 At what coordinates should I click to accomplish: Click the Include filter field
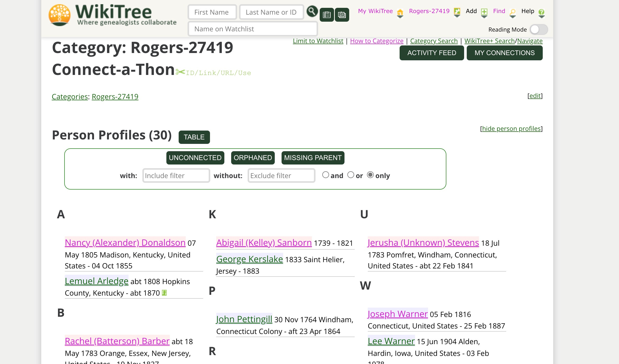click(176, 175)
